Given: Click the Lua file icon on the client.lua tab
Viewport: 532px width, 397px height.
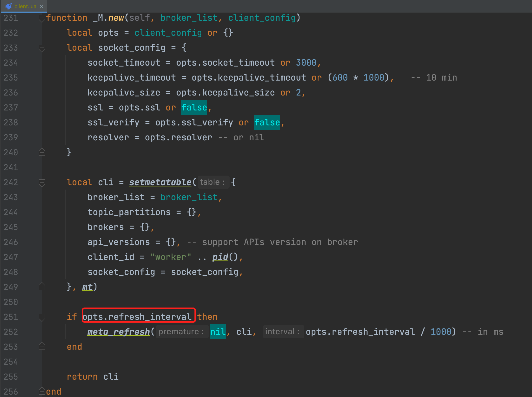Looking at the screenshot, I should [x=9, y=7].
